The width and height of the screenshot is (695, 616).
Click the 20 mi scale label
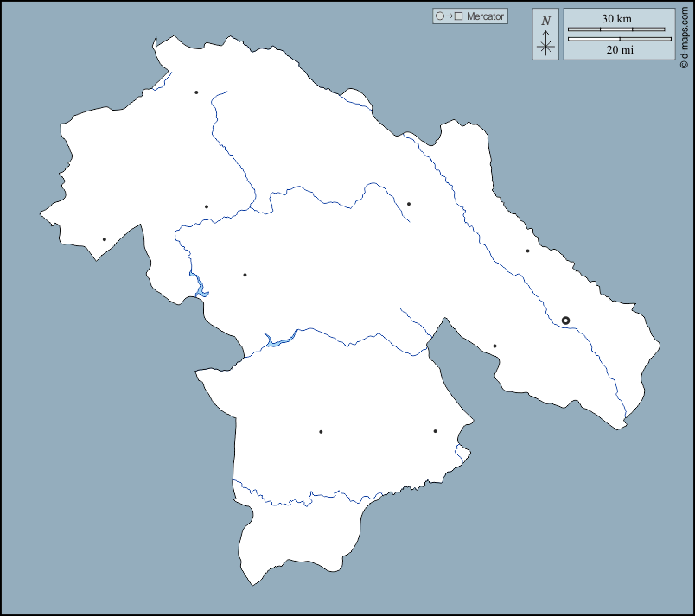point(619,51)
